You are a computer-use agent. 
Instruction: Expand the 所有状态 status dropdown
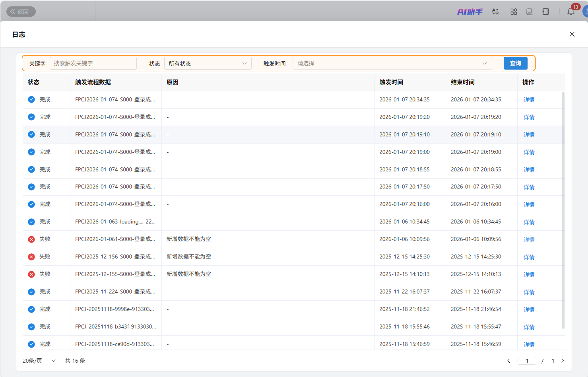pyautogui.click(x=208, y=63)
